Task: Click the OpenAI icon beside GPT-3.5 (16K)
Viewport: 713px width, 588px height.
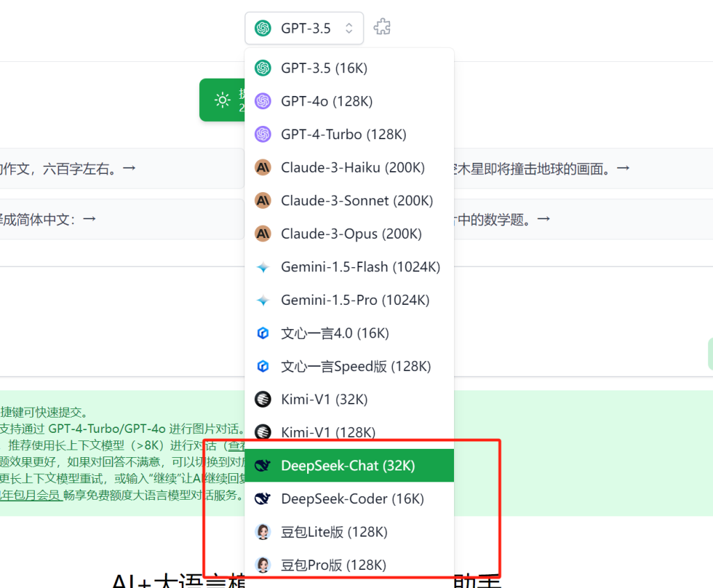Action: pos(263,68)
